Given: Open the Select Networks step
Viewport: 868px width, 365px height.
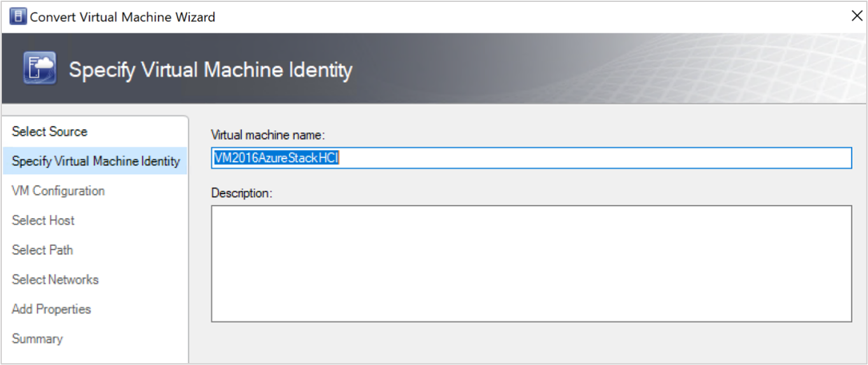Looking at the screenshot, I should 55,280.
